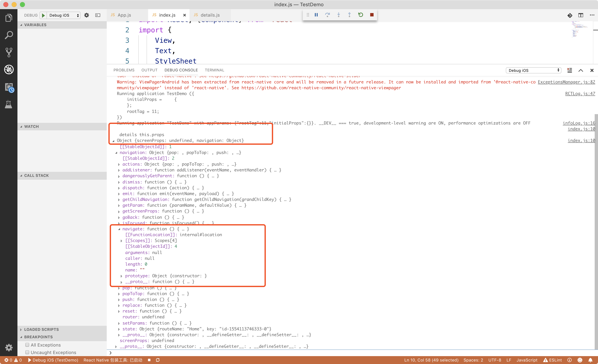Expand the getParam function node
The image size is (598, 364).
tap(119, 206)
